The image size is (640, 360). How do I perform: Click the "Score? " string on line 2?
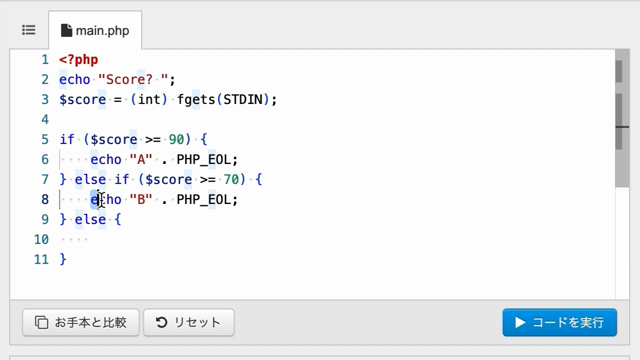[133, 79]
